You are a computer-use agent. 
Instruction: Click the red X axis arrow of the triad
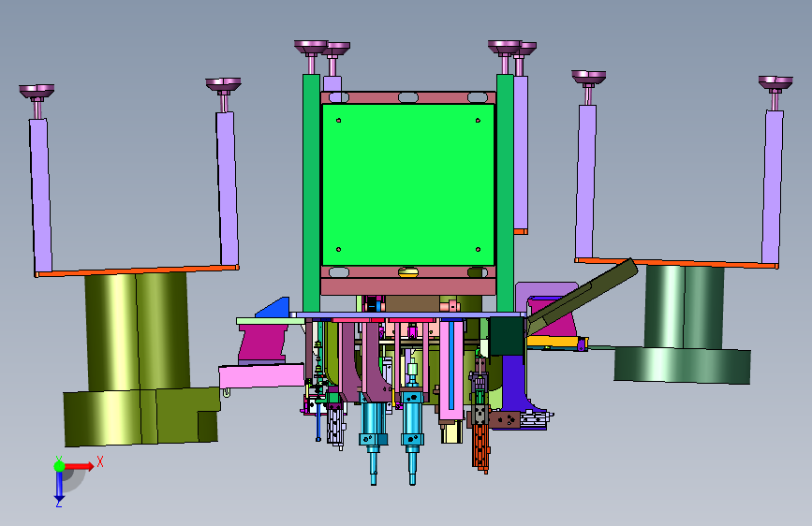tap(79, 466)
